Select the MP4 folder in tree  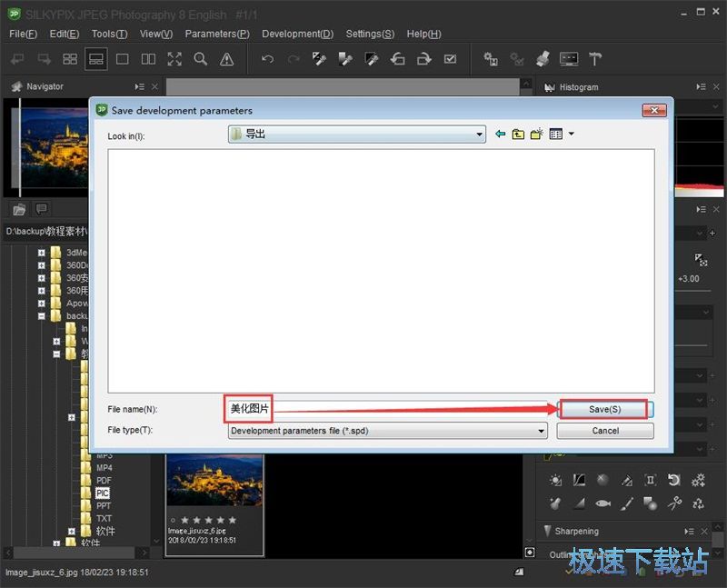[105, 468]
